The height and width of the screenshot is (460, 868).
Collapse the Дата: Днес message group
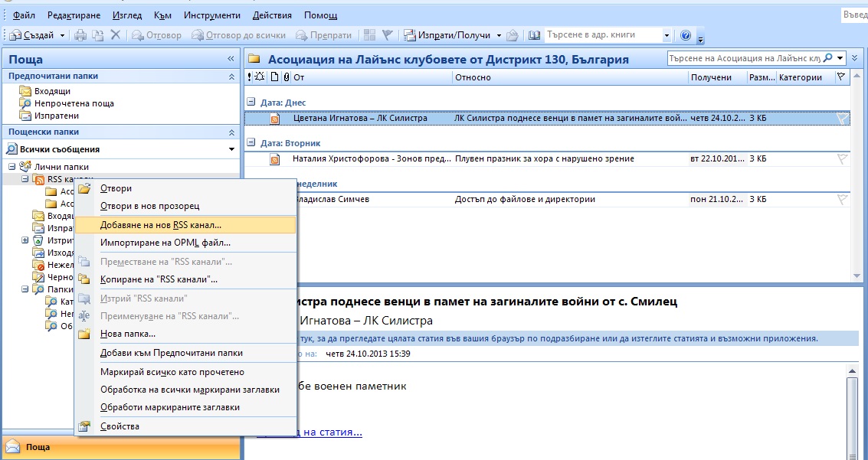251,102
